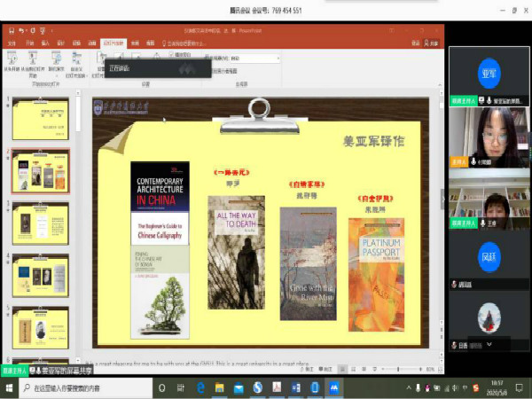Click the screen-share presenter label at bottom left
Image resolution: width=532 pixels, height=399 pixels.
point(47,371)
